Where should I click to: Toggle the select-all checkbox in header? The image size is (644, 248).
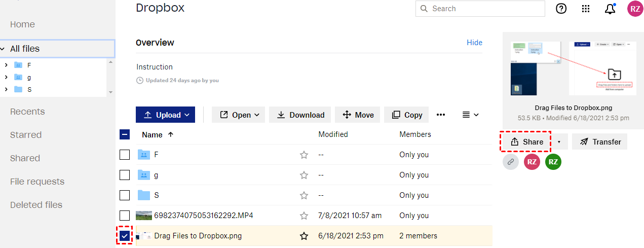click(x=125, y=134)
